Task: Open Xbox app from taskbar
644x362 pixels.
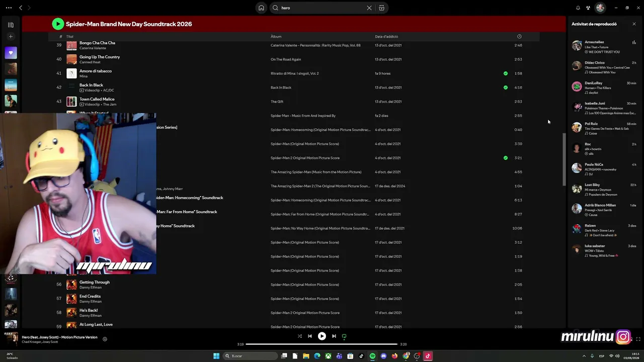Action: point(328,356)
